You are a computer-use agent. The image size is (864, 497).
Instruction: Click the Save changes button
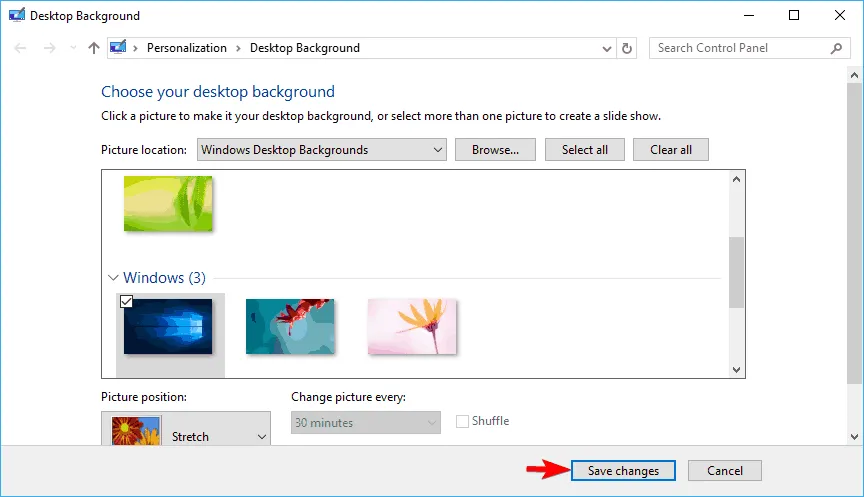click(x=623, y=471)
